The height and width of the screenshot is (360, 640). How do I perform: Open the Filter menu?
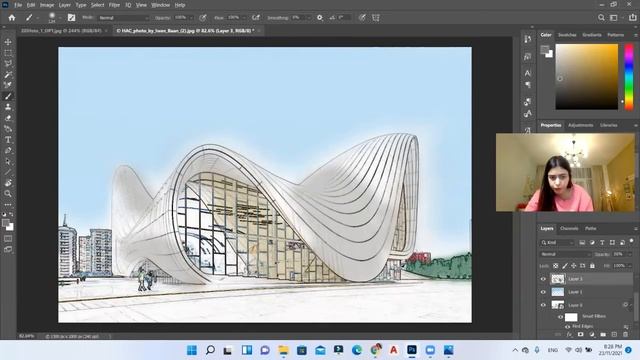(x=114, y=5)
